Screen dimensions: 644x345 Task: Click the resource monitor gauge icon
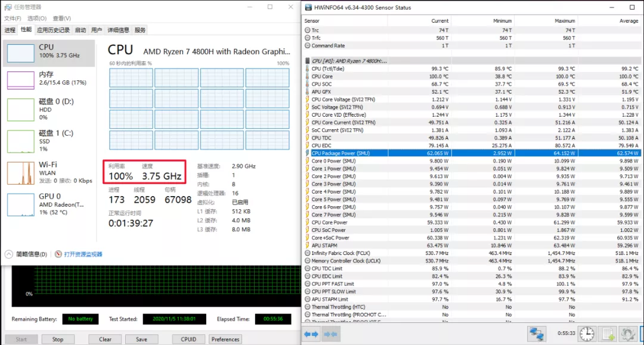(x=58, y=254)
